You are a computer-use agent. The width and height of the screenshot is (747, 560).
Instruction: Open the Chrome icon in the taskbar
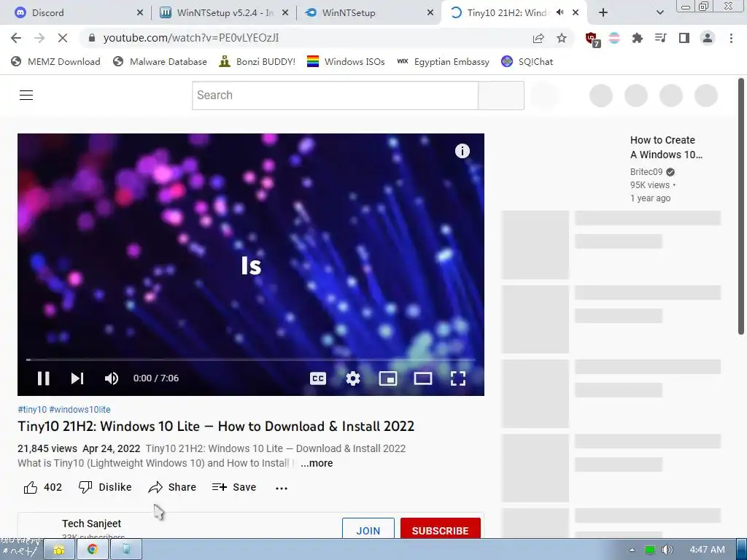click(x=93, y=550)
